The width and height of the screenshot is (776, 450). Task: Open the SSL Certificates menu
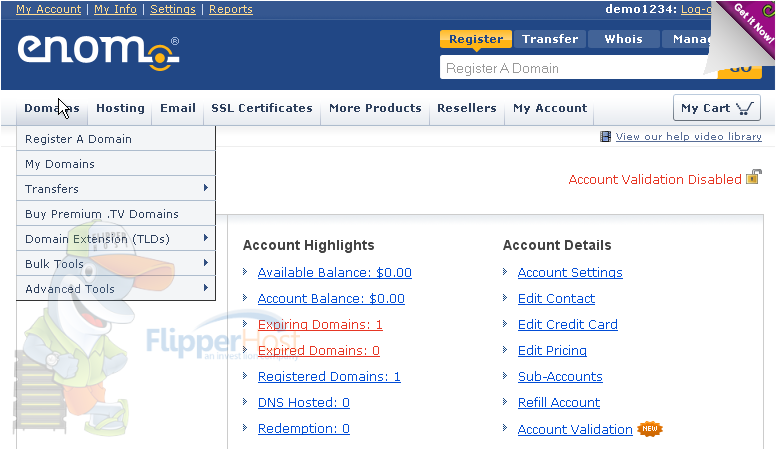pyautogui.click(x=262, y=108)
